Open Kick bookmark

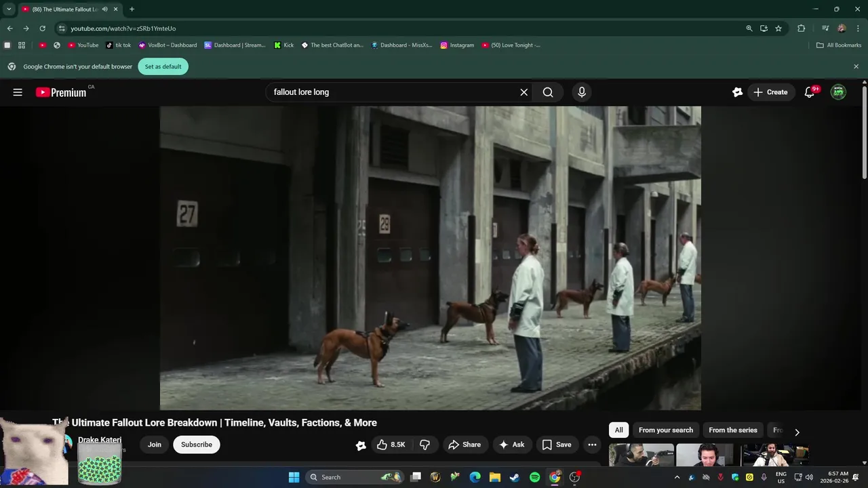click(284, 45)
